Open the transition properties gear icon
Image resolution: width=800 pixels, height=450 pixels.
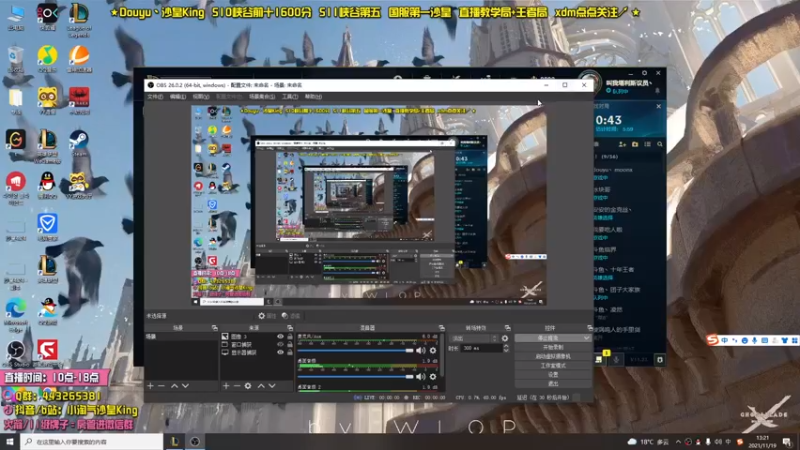coord(505,338)
